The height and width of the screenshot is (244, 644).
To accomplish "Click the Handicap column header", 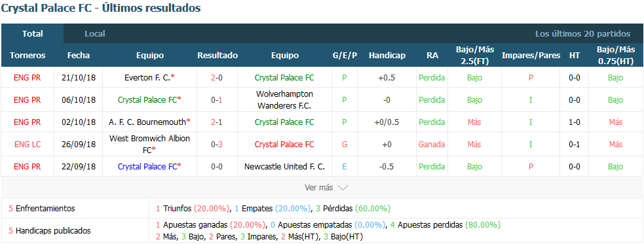I will tap(387, 56).
